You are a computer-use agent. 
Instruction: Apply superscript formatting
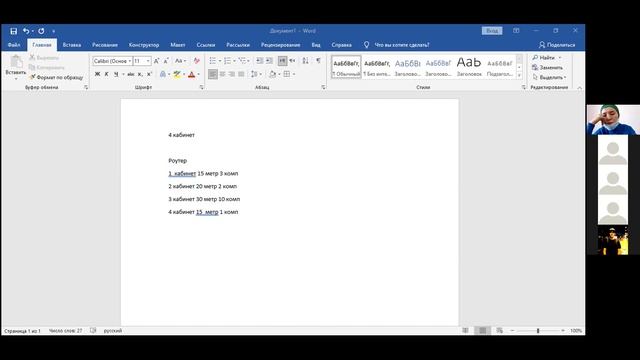149,74
